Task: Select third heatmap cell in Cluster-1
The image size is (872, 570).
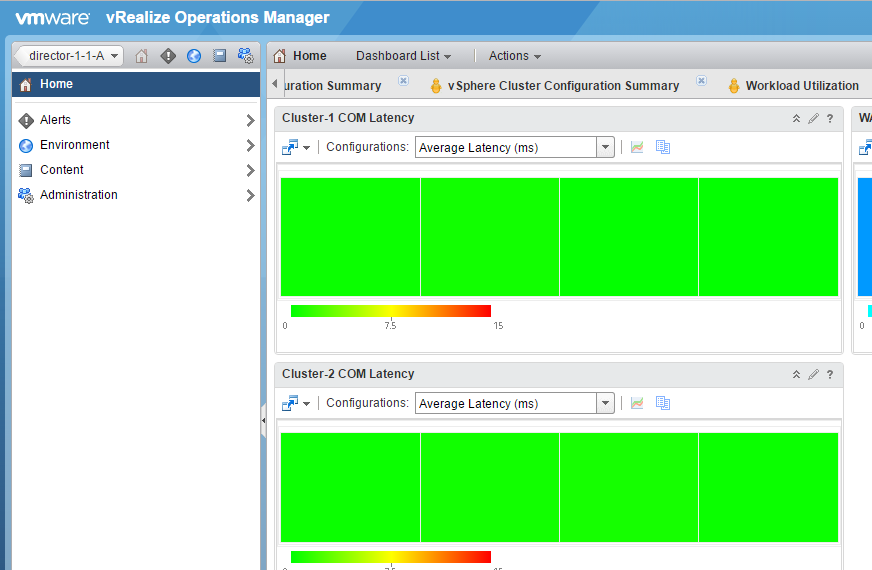Action: tap(629, 237)
